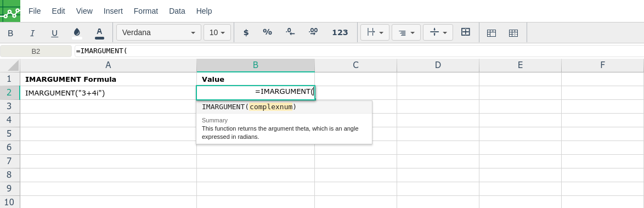Click the B2 cell reference box
Image resolution: width=644 pixels, height=208 pixels.
coord(36,51)
